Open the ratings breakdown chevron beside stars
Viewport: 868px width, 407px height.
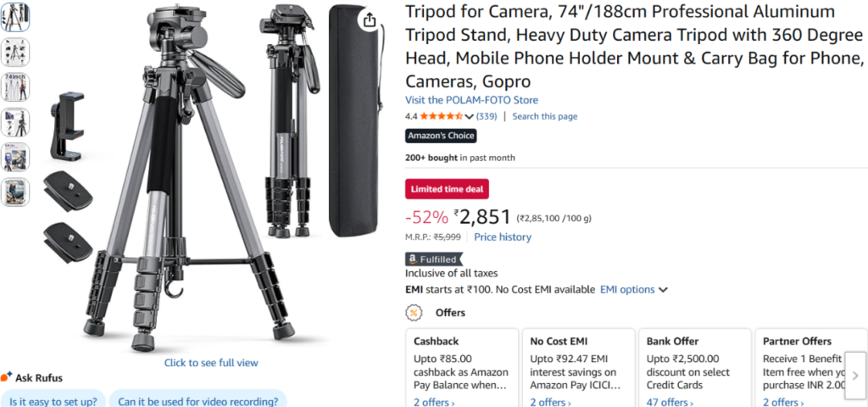[x=470, y=116]
